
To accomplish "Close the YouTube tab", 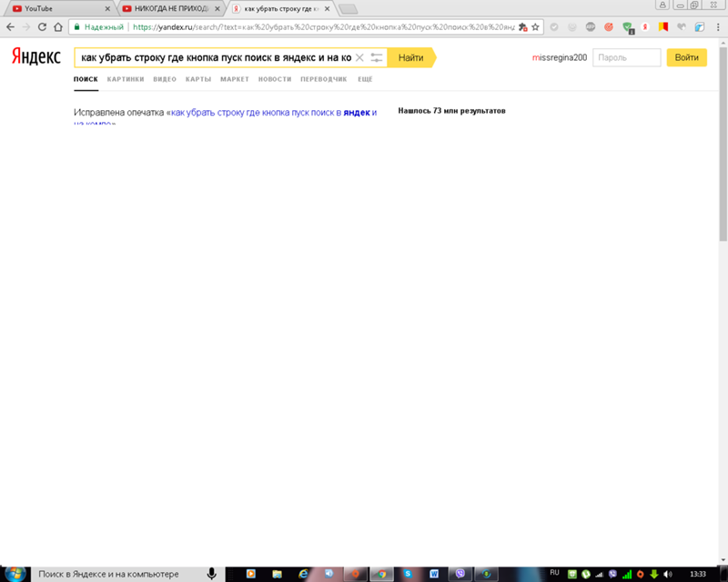I will (107, 8).
